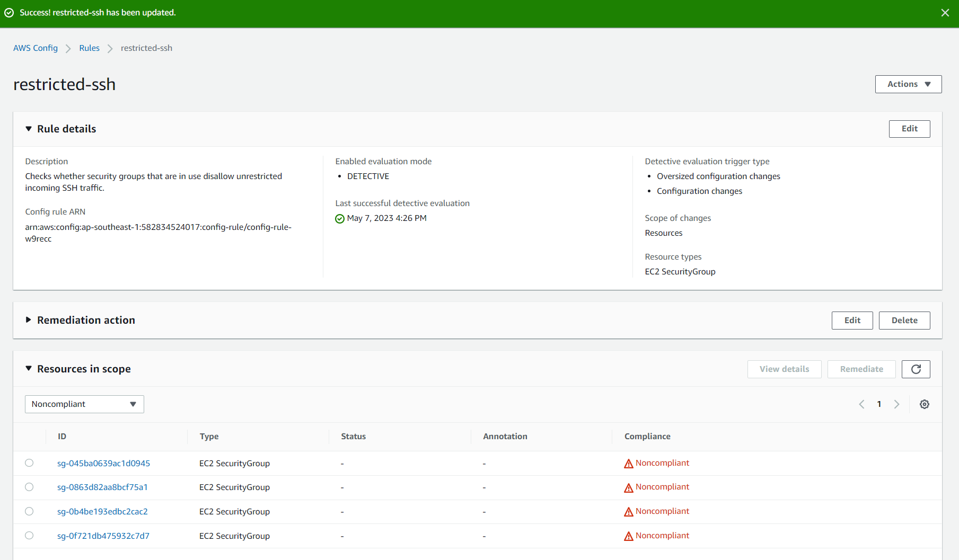Dismiss the green success notification banner

945,13
